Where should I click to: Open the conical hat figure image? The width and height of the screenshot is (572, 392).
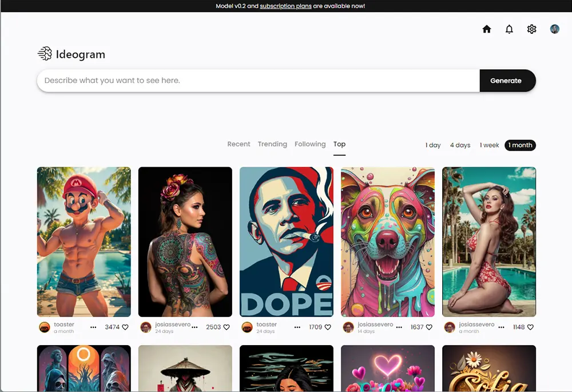(185, 369)
